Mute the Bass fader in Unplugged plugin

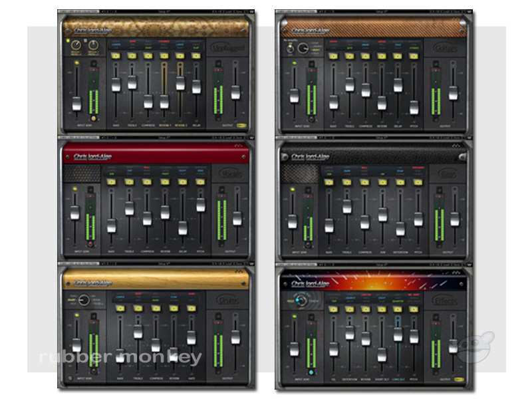tap(116, 65)
